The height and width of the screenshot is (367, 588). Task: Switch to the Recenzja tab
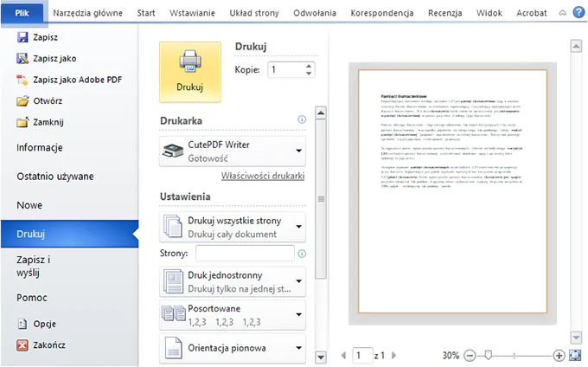[x=445, y=13]
